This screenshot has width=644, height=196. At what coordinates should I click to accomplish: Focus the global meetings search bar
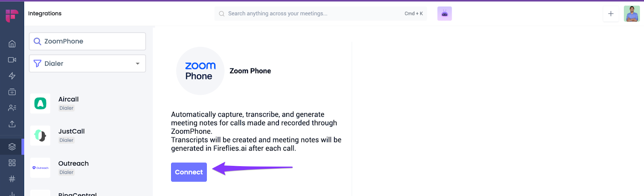tap(314, 14)
